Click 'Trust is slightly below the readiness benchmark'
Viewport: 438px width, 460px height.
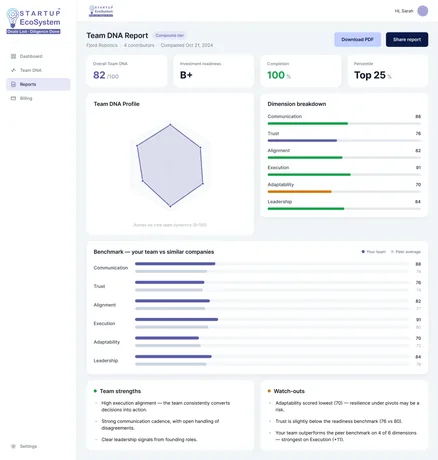pyautogui.click(x=338, y=421)
